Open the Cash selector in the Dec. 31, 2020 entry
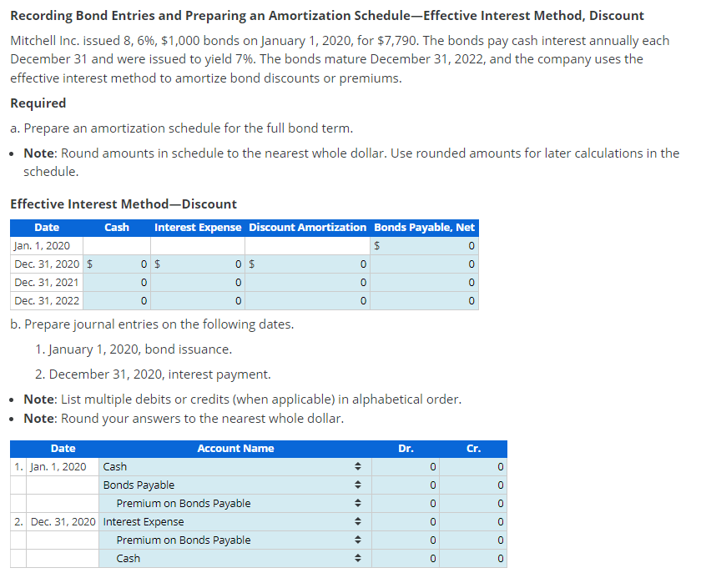Viewport: 701px width, 588px height. coord(358,558)
